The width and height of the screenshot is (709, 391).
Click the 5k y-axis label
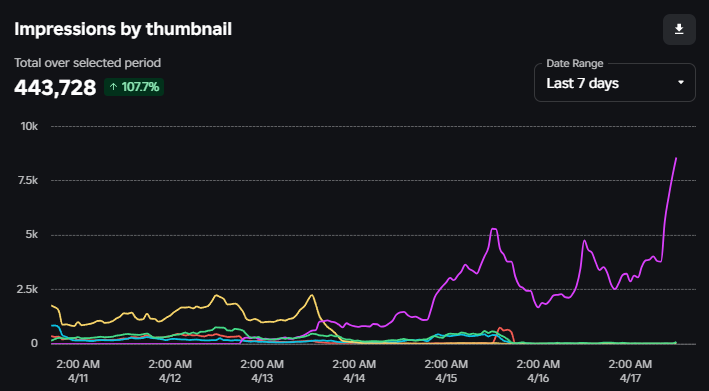tap(31, 235)
